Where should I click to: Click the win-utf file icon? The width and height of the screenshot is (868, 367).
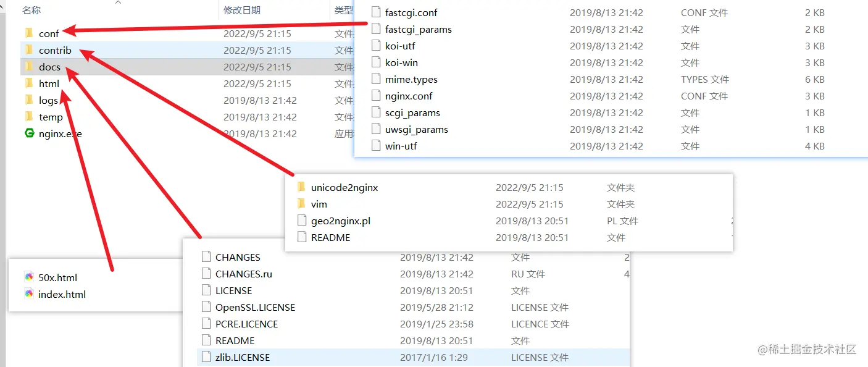tap(375, 146)
